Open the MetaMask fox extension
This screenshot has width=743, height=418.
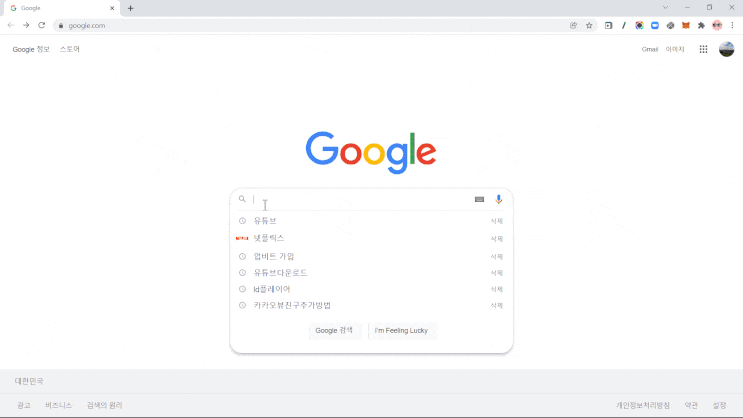686,26
